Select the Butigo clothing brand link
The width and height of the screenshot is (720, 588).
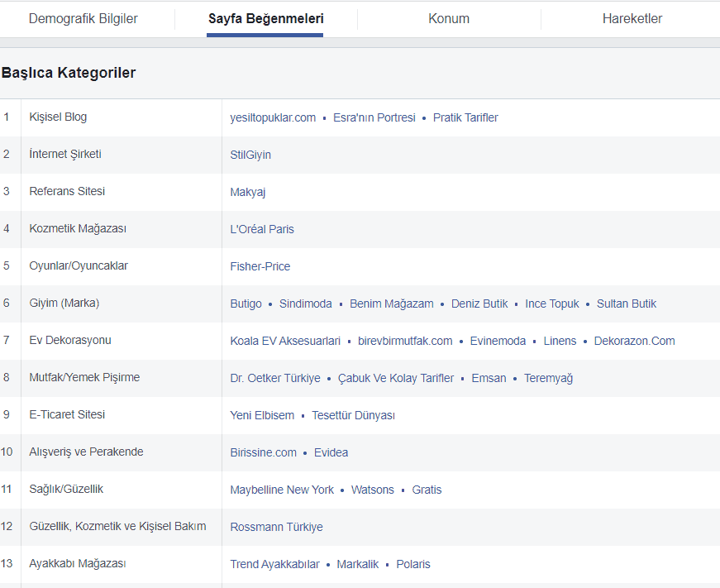(x=246, y=303)
